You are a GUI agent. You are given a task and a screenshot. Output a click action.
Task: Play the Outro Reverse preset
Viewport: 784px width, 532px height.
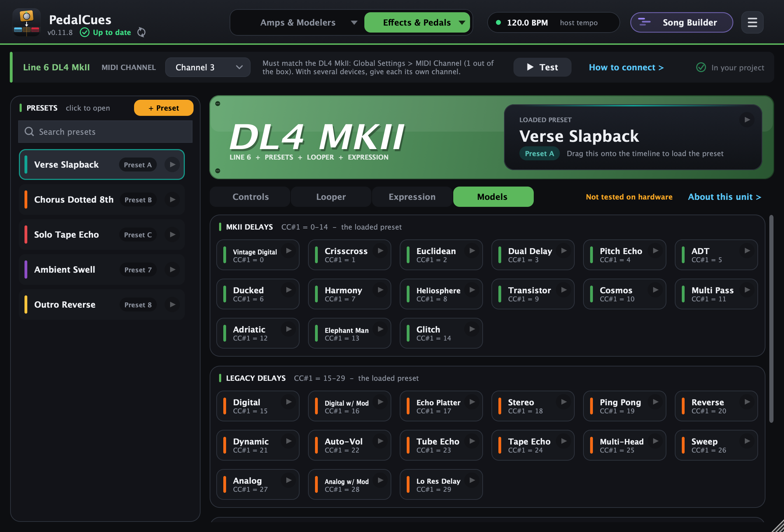pyautogui.click(x=172, y=304)
